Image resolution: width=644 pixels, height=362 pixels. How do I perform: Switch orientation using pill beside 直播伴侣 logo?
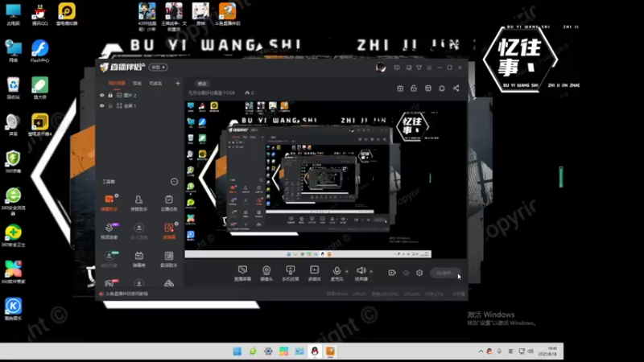click(x=158, y=68)
